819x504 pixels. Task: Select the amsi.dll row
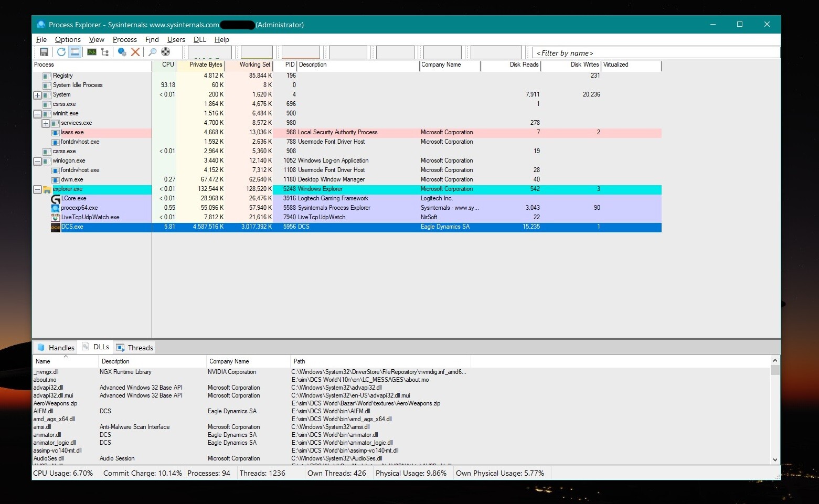coord(401,427)
